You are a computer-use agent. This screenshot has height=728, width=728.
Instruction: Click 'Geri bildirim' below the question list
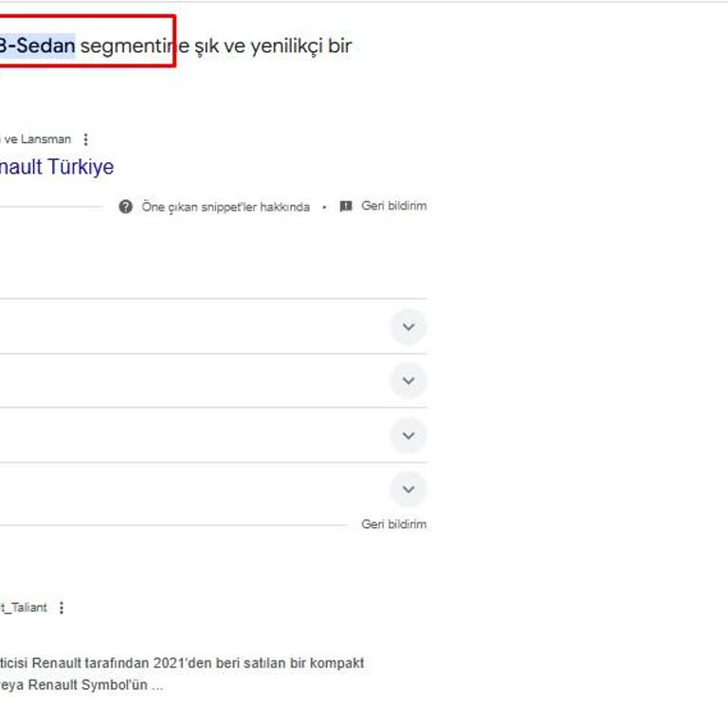pos(393,524)
